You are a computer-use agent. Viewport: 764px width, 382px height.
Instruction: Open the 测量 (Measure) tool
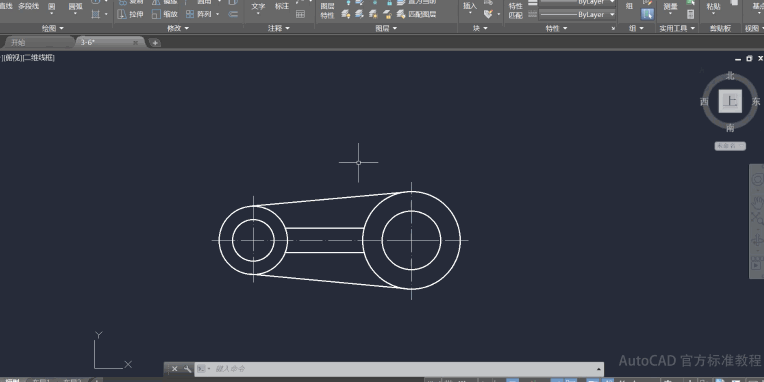point(670,7)
